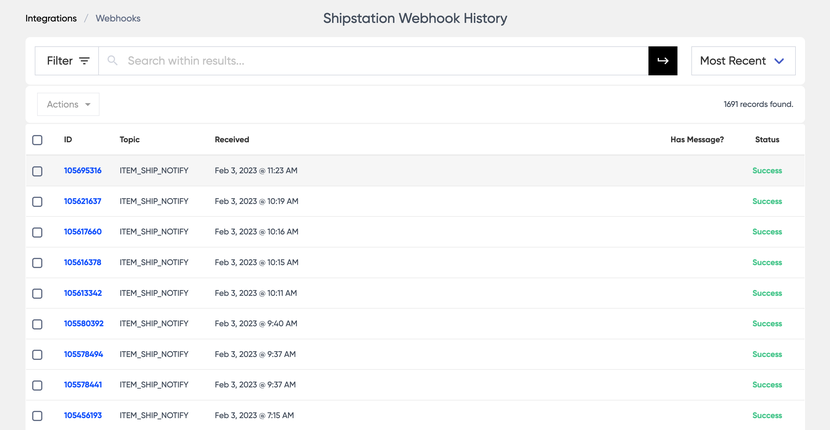The image size is (830, 430).
Task: Check the row for ID 105578494
Action: click(x=37, y=355)
